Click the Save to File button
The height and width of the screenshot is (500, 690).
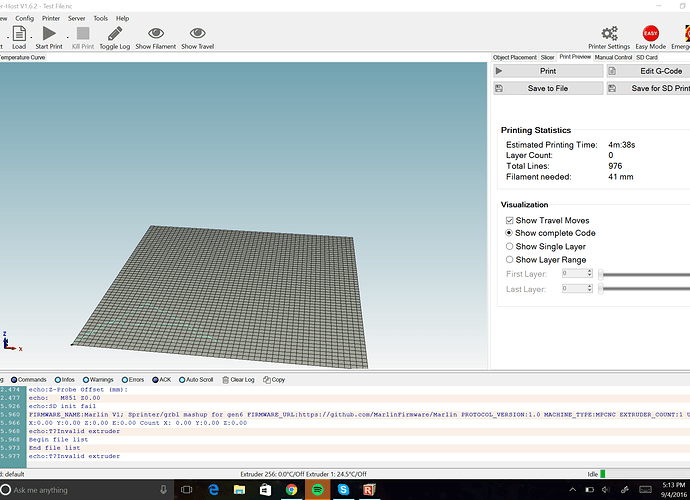(548, 88)
